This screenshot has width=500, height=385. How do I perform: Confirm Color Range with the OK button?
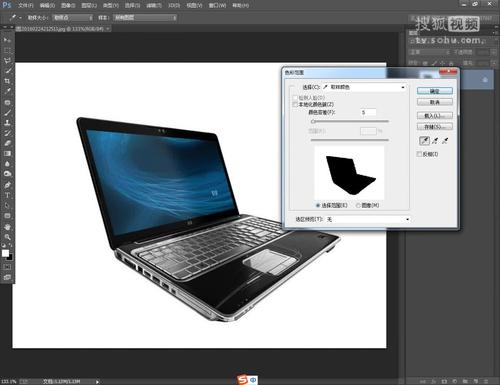click(435, 91)
